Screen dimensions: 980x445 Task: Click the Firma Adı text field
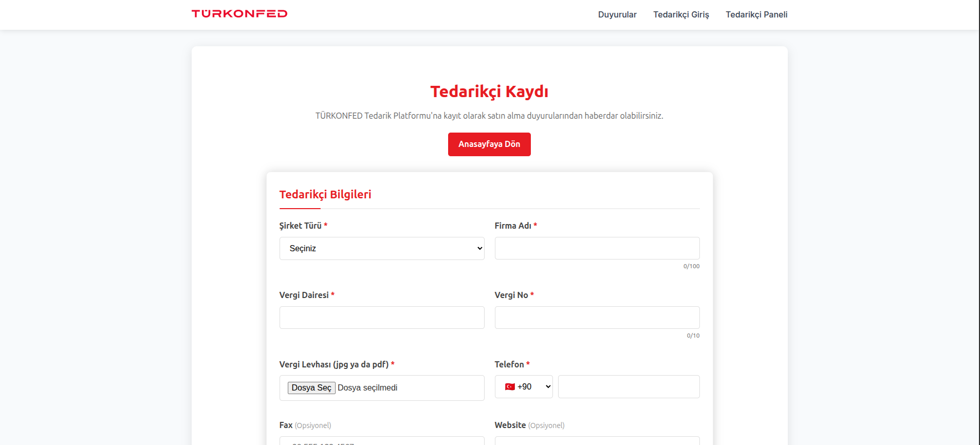597,248
